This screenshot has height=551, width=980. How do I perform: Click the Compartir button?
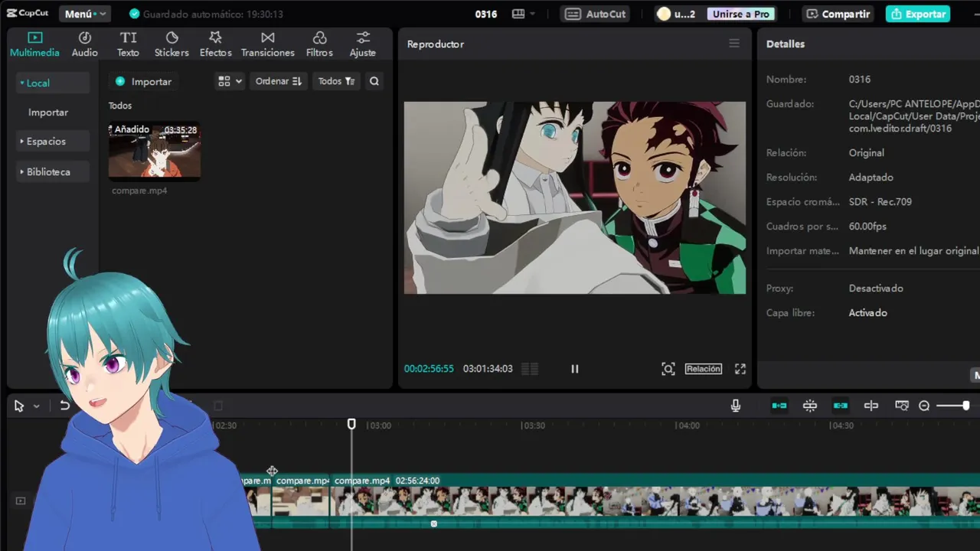tap(838, 14)
